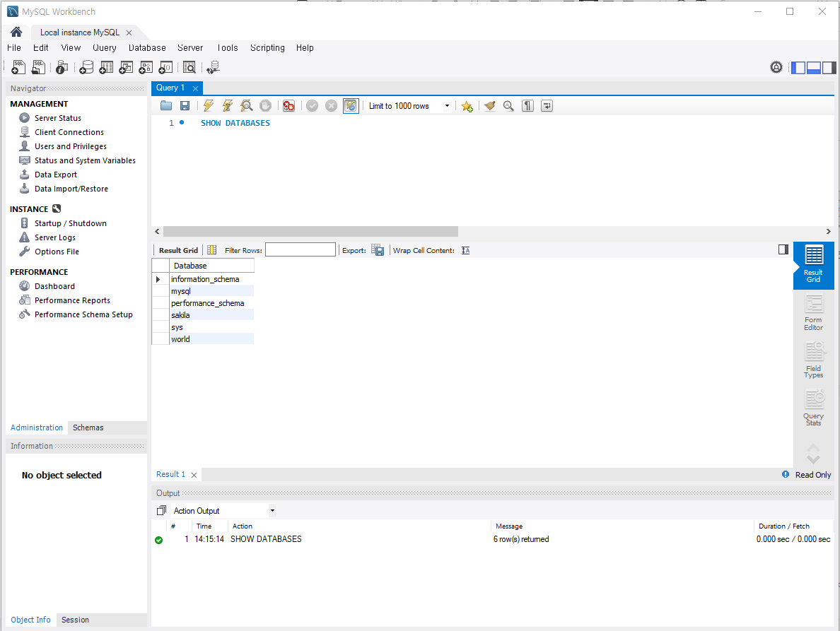This screenshot has width=840, height=631.
Task: Open Workbench preferences gear icon
Action: click(x=776, y=67)
